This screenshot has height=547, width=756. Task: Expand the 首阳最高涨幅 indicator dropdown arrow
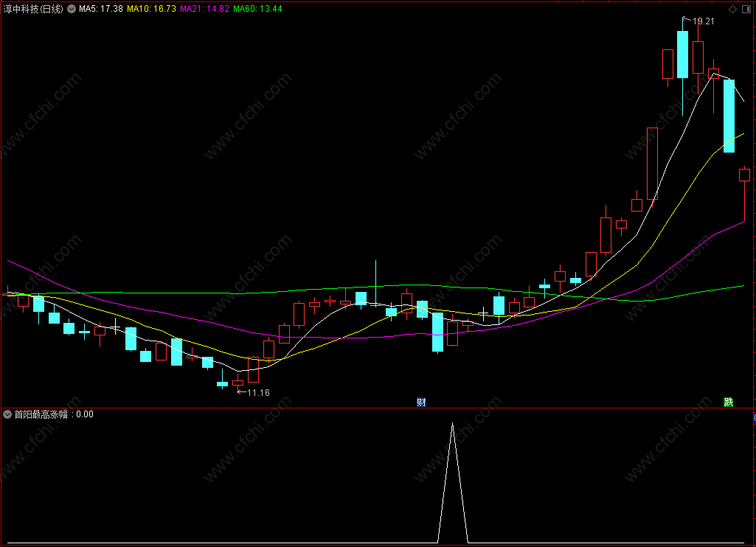point(7,414)
